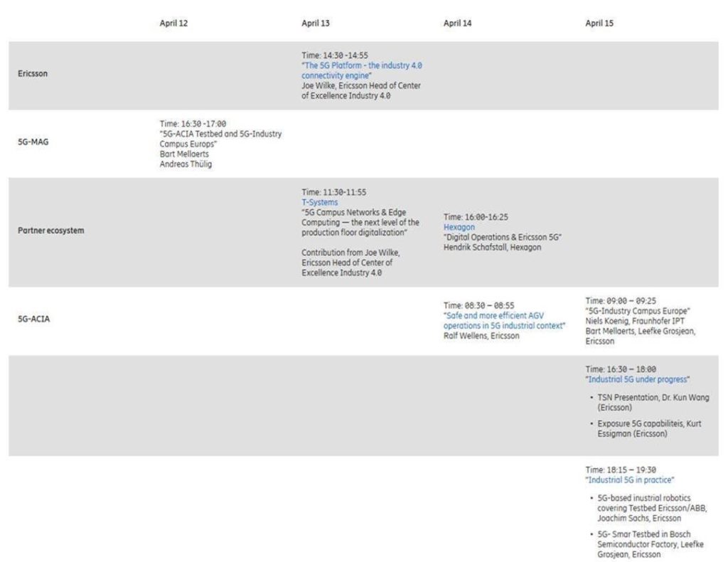This screenshot has width=728, height=562.
Task: Click the "5G-Industry Campus Europe" session title
Action: pos(638,311)
